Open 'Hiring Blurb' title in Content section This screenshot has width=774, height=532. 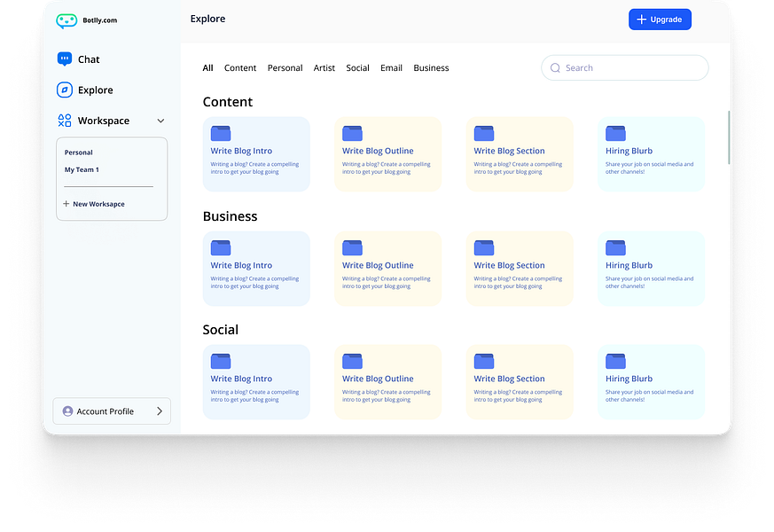click(629, 151)
